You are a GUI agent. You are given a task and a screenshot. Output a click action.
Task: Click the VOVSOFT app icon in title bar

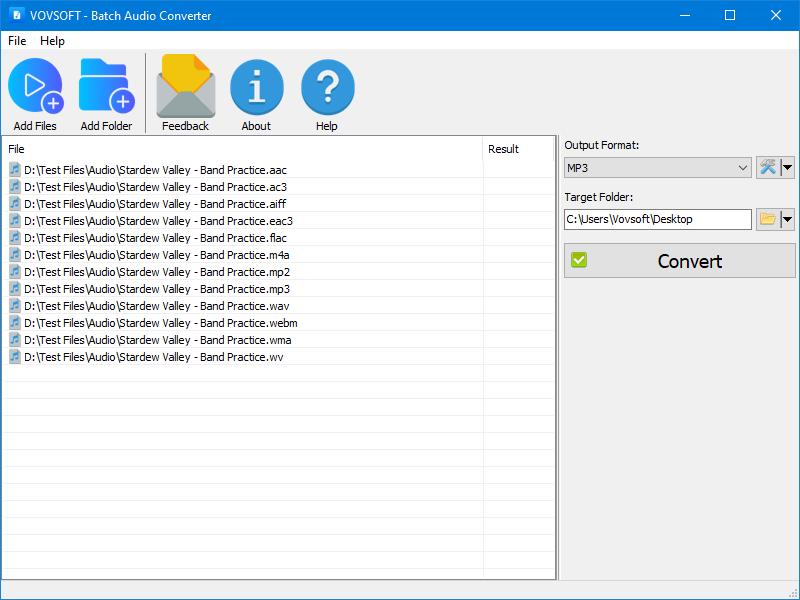point(15,15)
